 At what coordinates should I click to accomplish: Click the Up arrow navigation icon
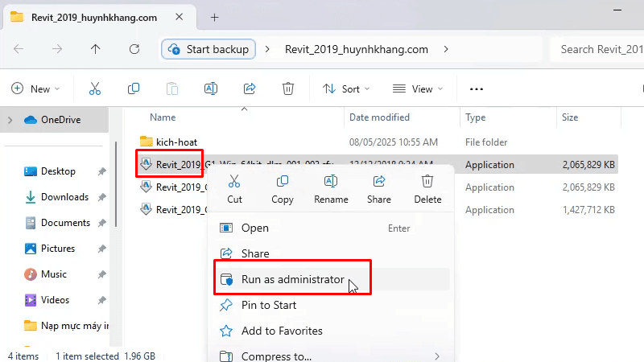pyautogui.click(x=96, y=49)
